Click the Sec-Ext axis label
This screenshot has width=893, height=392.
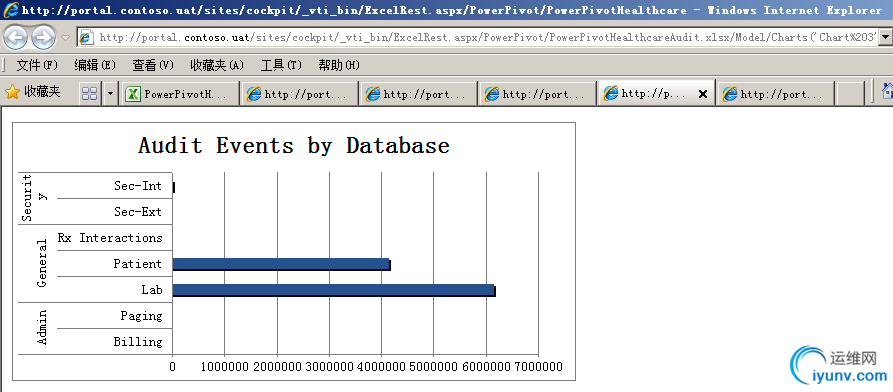138,212
